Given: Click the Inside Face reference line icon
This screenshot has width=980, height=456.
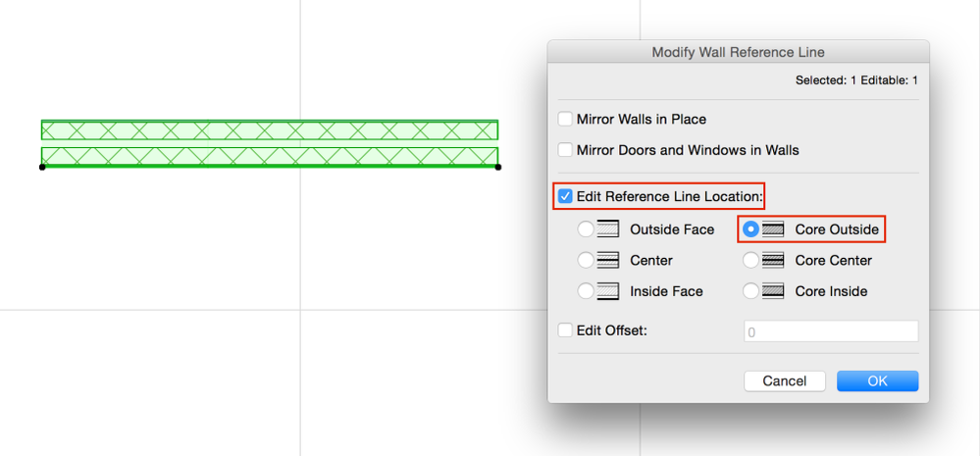Looking at the screenshot, I should pyautogui.click(x=608, y=291).
